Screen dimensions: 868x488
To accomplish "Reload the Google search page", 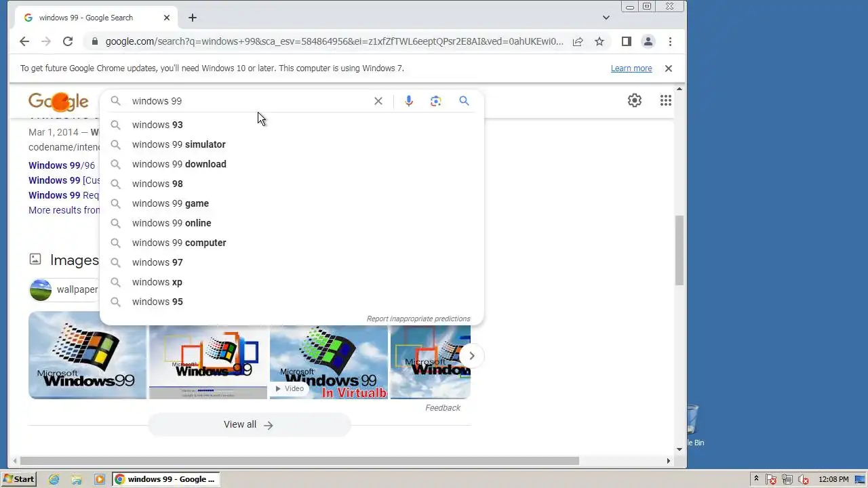I will coord(68,41).
